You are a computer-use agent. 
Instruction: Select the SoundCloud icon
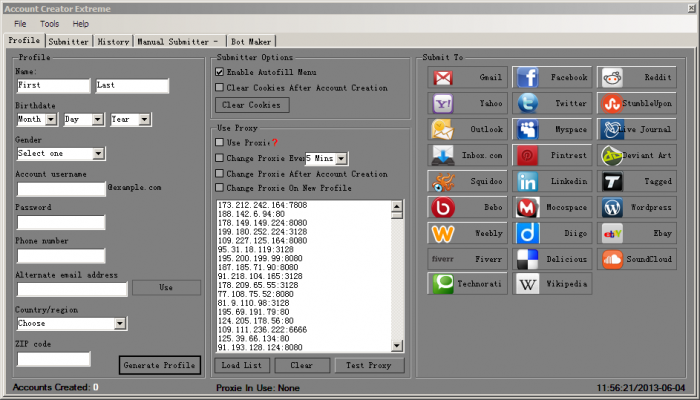(612, 259)
